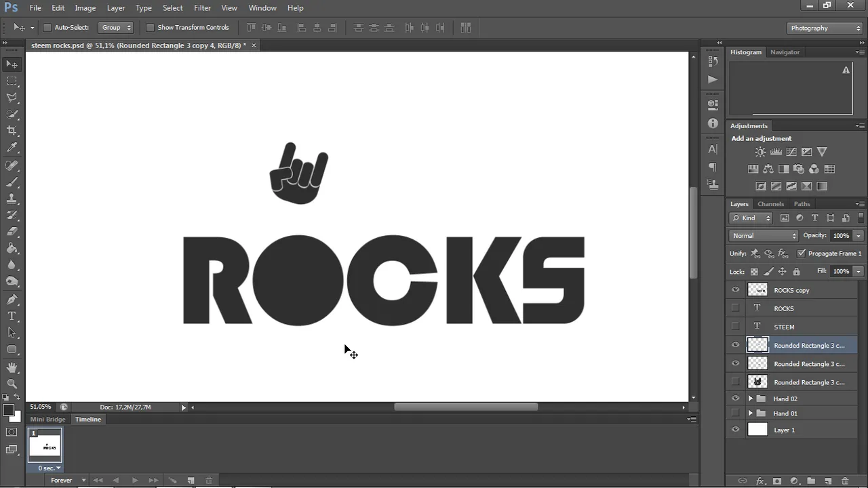
Task: Show the STEEM text layer
Action: 735,327
